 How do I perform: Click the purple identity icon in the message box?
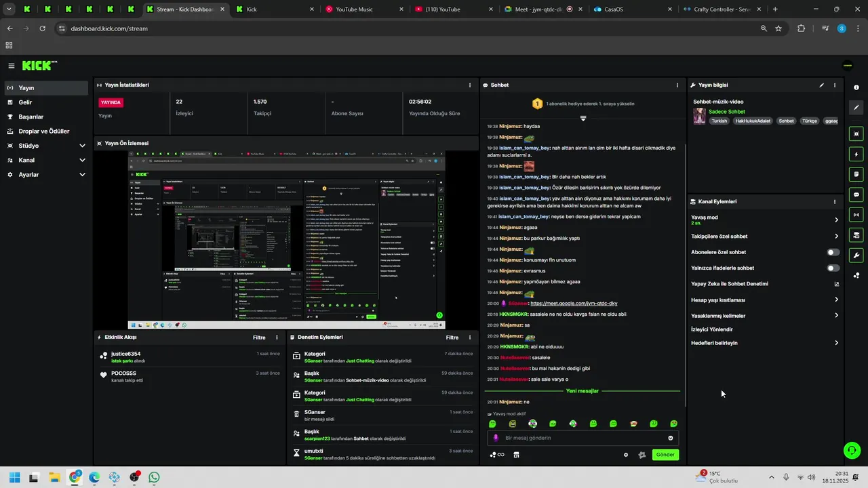[496, 438]
